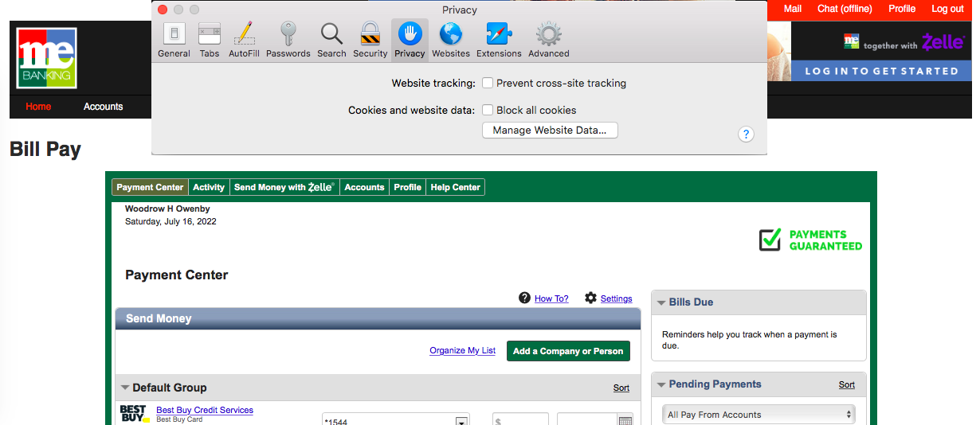Open Extensions preferences pane
This screenshot has height=425, width=980.
(499, 40)
